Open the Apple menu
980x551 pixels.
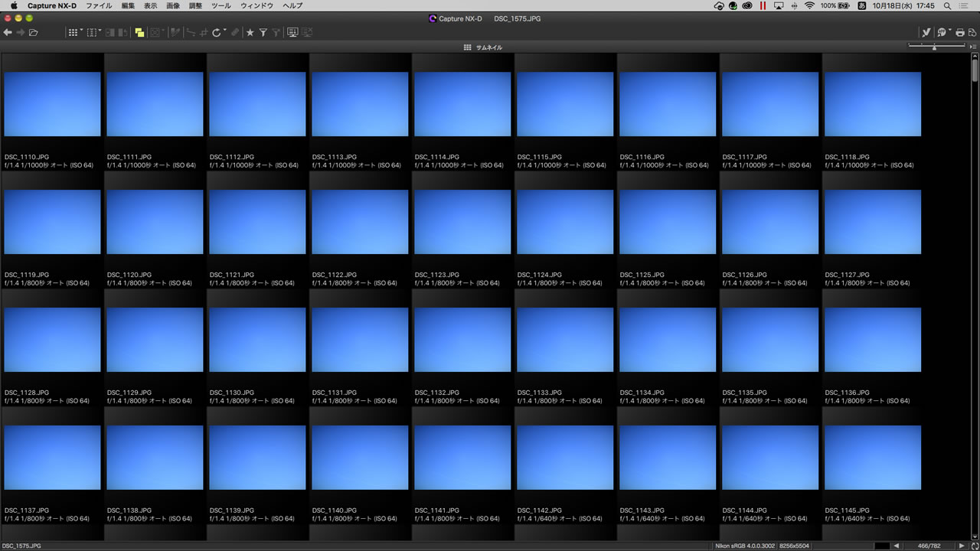tap(13, 5)
